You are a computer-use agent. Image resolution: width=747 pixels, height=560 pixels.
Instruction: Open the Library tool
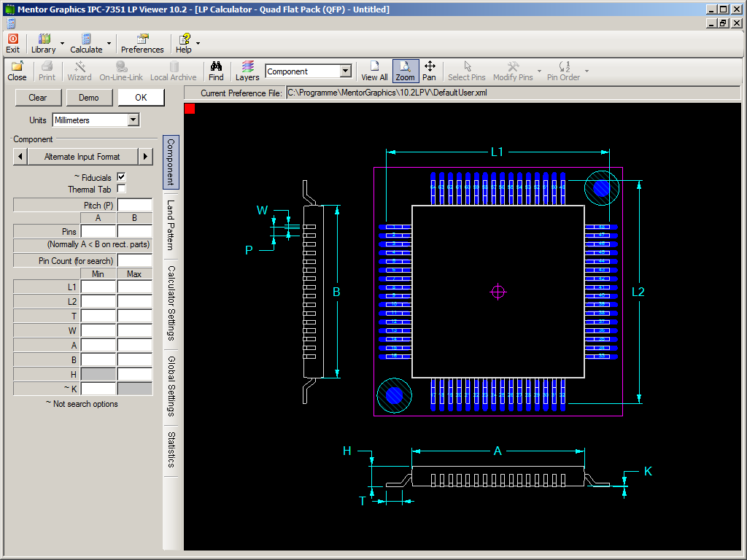[43, 43]
